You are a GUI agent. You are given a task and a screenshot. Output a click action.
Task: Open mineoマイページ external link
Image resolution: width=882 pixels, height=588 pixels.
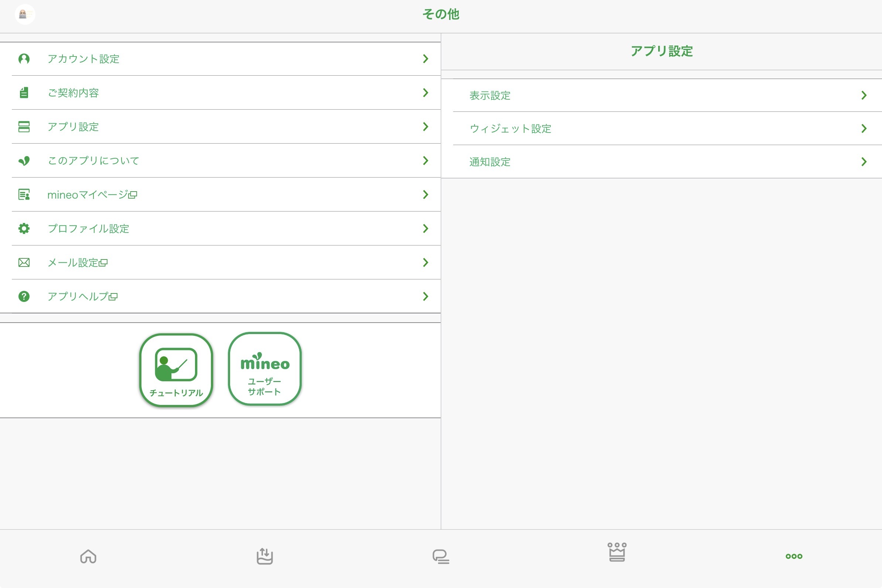coord(92,195)
